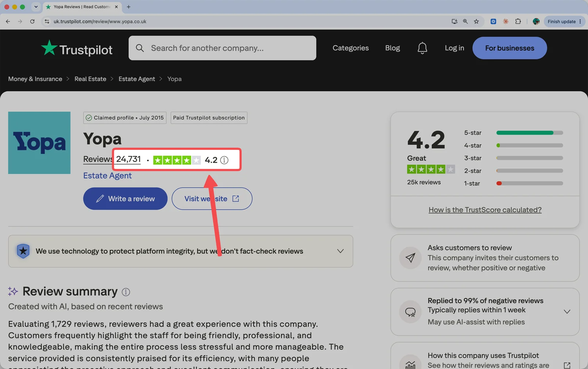This screenshot has width=588, height=369.
Task: Click the close icon on the Yopa Reviews tab
Action: 116,7
